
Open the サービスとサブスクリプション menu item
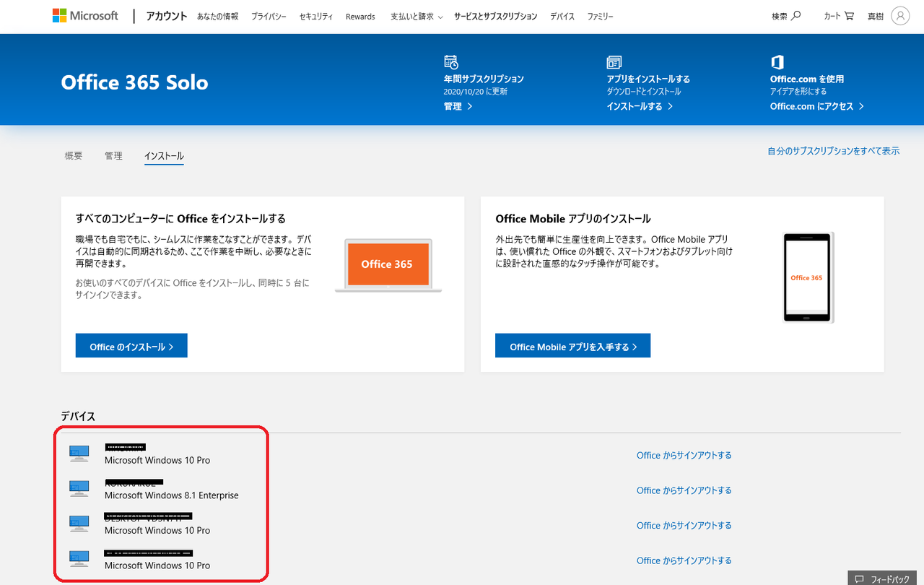495,17
